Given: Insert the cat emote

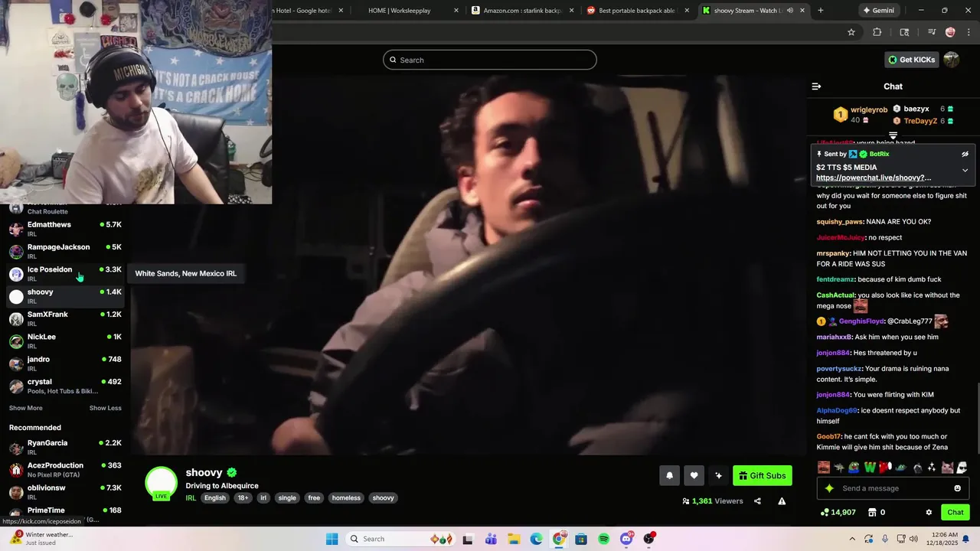Looking at the screenshot, I should (947, 467).
